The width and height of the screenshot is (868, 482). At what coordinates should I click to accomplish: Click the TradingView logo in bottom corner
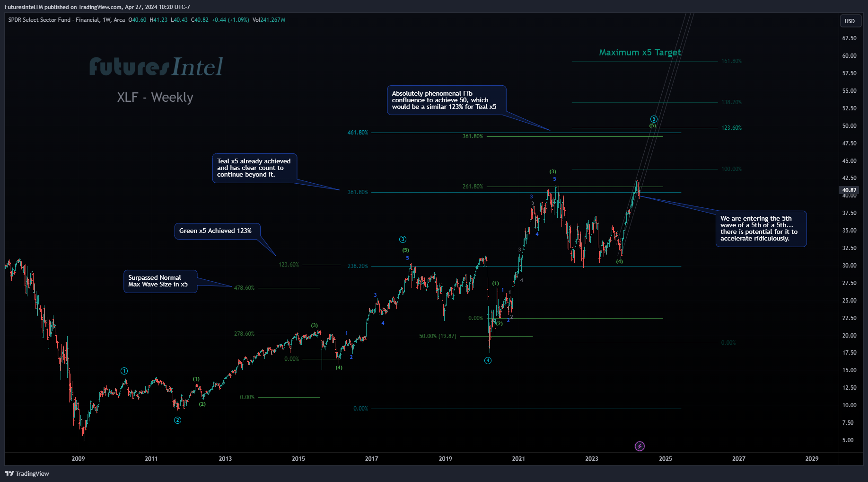(x=27, y=473)
